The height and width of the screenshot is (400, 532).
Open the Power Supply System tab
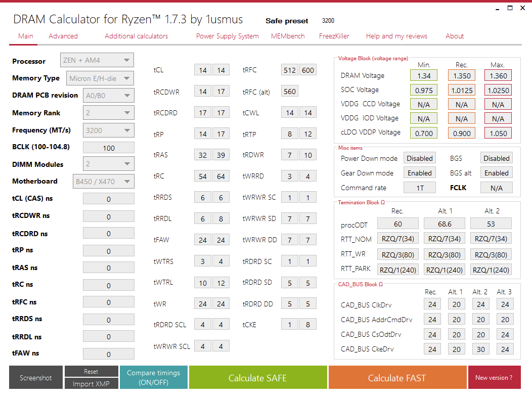228,36
